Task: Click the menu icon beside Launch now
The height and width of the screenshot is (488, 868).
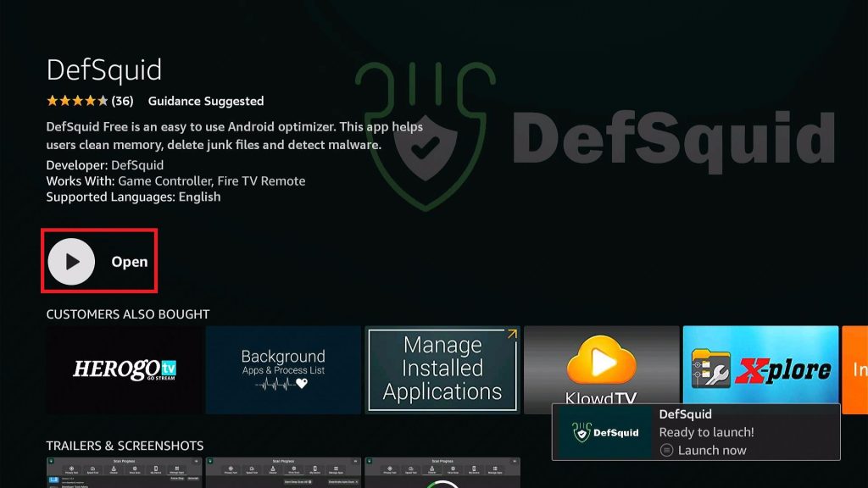Action: (x=666, y=451)
